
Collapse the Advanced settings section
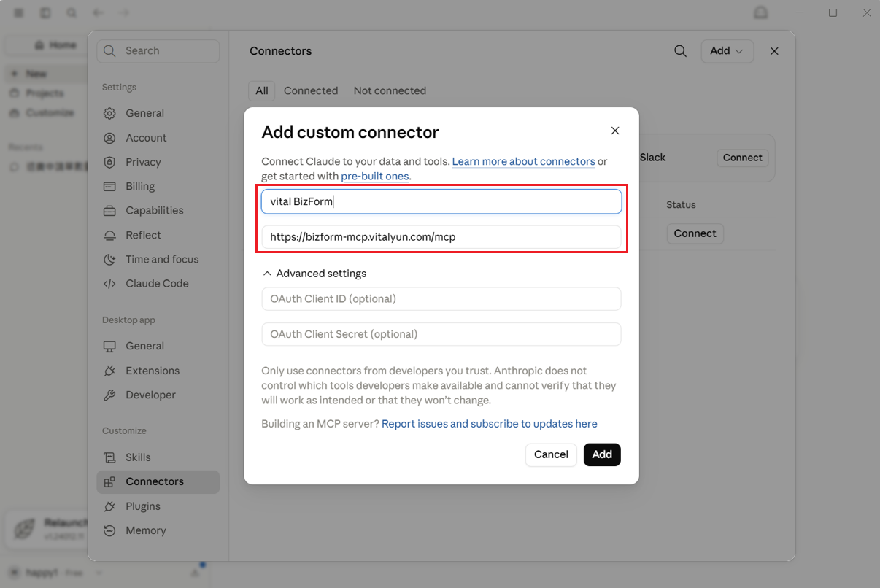click(x=314, y=274)
